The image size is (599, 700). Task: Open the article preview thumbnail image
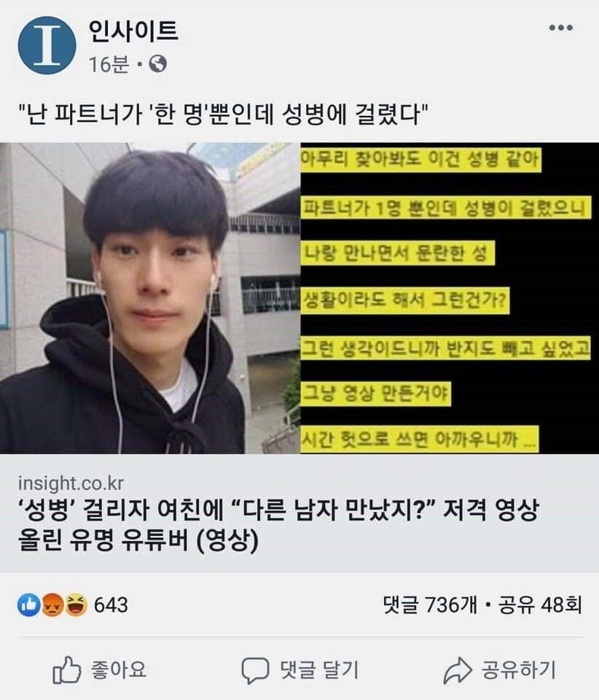[299, 298]
